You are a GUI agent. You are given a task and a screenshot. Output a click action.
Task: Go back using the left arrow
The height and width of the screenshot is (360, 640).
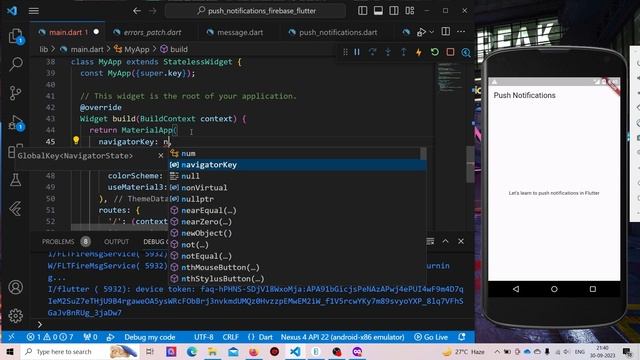(137, 11)
